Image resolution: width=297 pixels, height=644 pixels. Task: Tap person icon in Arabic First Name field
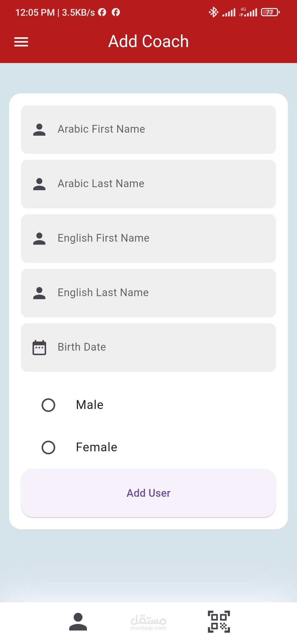[39, 130]
